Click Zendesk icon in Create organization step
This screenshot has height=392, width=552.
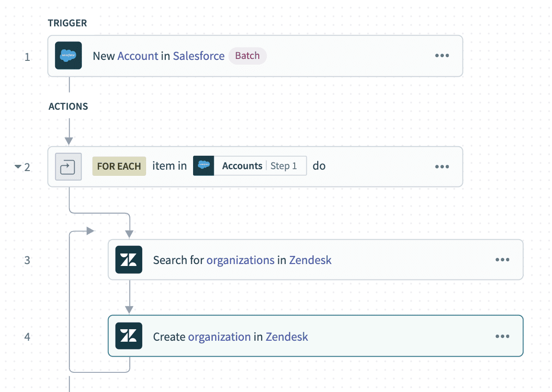pyautogui.click(x=129, y=336)
